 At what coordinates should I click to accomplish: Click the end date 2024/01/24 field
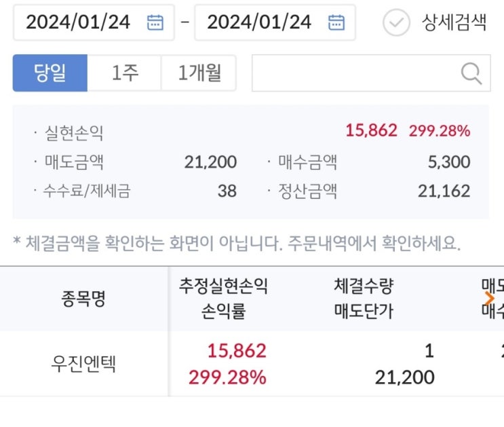pyautogui.click(x=259, y=22)
